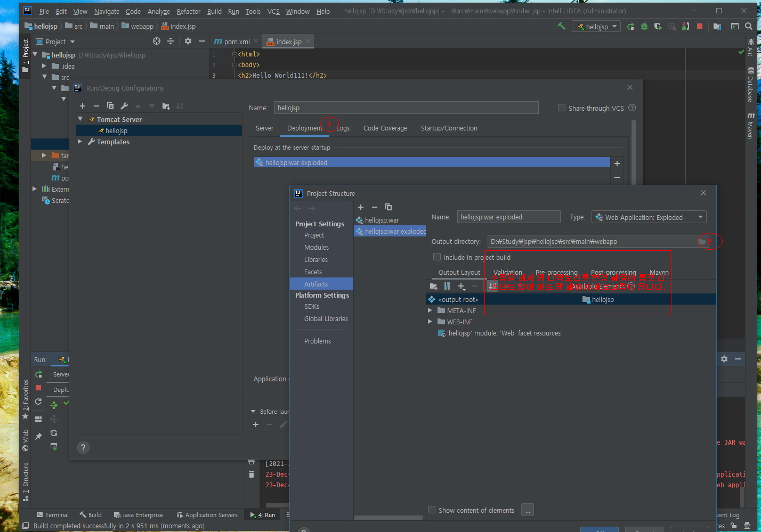
Task: Expand the .idea folder in Project tree
Action: coord(44,66)
